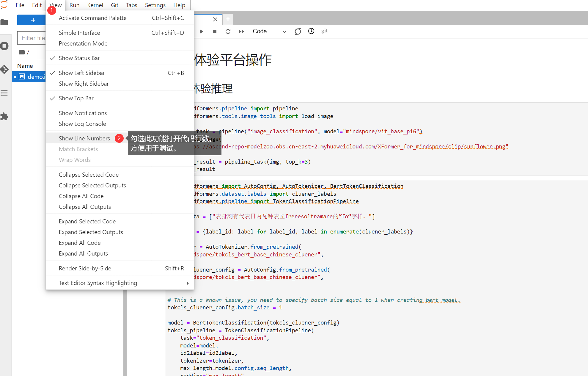The height and width of the screenshot is (376, 588).
Task: Open the table of contents sidebar icon
Action: click(4, 93)
